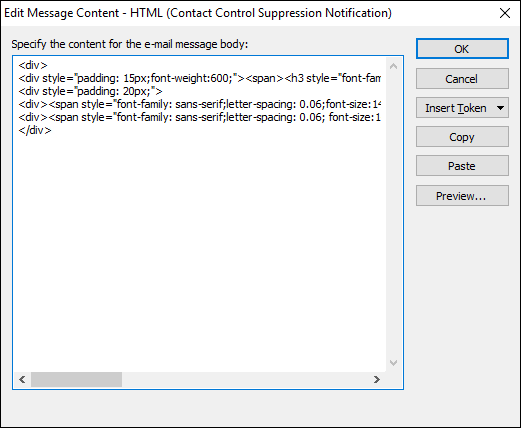This screenshot has width=521, height=428.
Task: Close the Edit Message Content dialog
Action: pos(505,13)
